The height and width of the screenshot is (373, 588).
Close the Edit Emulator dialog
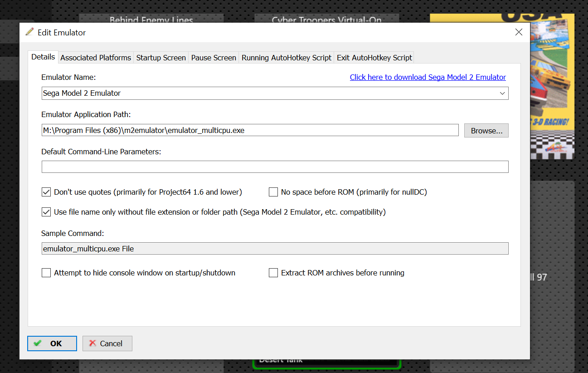(519, 32)
